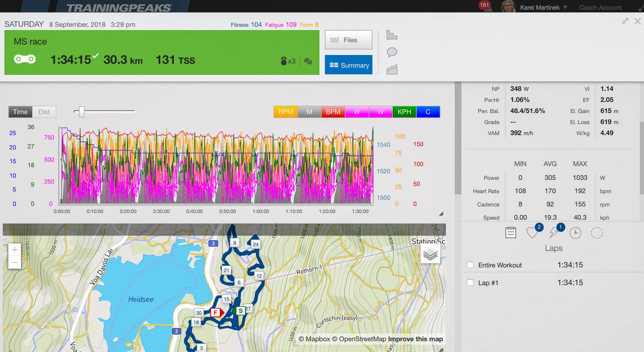Collapse the workout window using the arrows icon

coord(626,21)
